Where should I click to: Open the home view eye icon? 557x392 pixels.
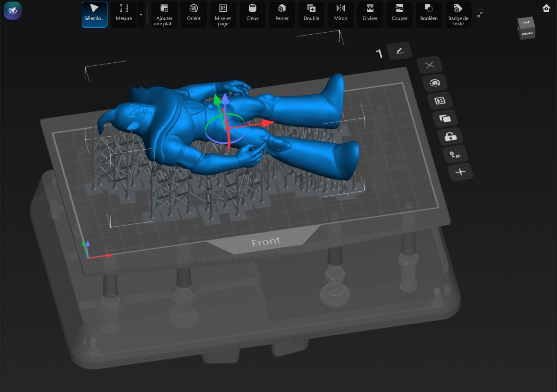(x=546, y=8)
